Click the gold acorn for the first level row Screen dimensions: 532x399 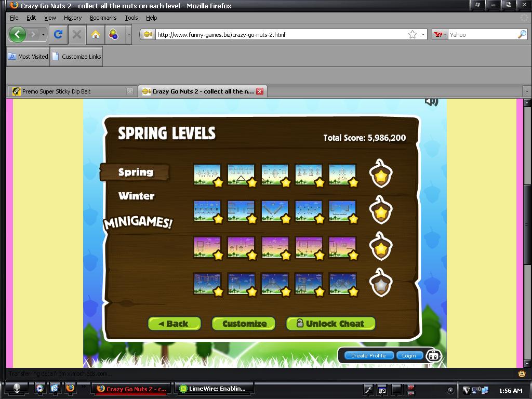(381, 174)
